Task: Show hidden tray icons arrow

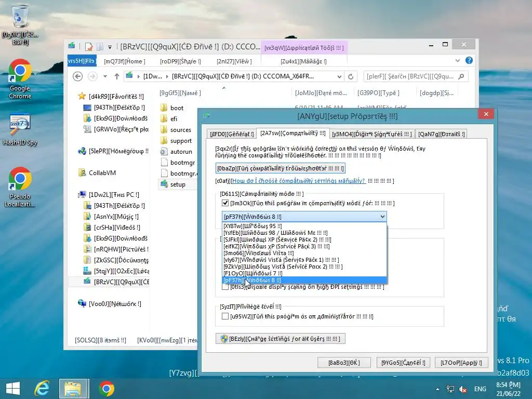Action: click(437, 389)
